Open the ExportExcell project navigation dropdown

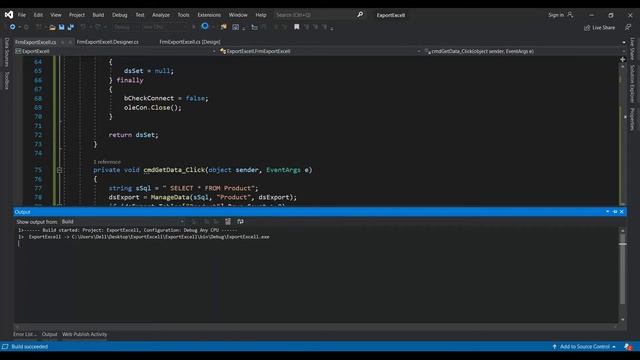[116, 51]
